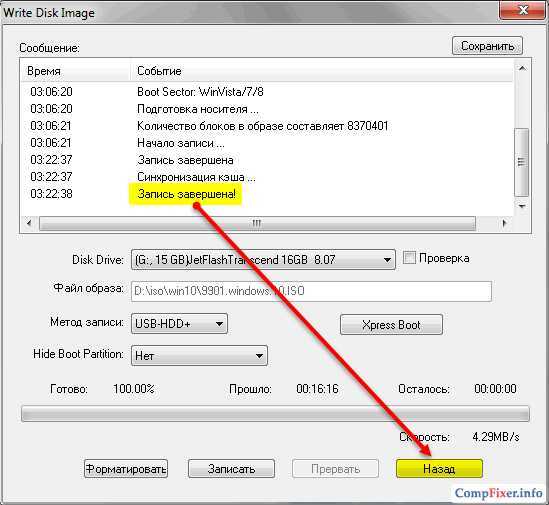Select the 'Boot Sector: WinVista/7/8' log row

[267, 92]
